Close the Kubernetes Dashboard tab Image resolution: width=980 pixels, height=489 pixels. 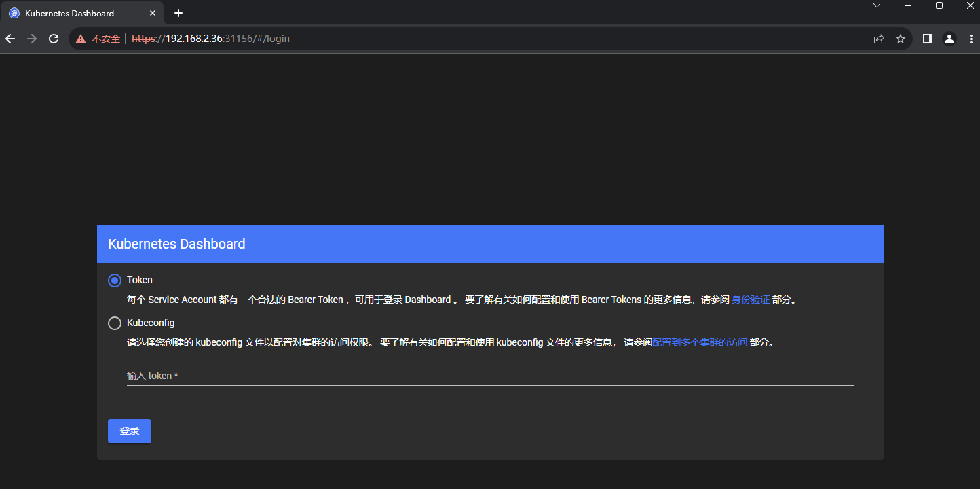pos(153,13)
